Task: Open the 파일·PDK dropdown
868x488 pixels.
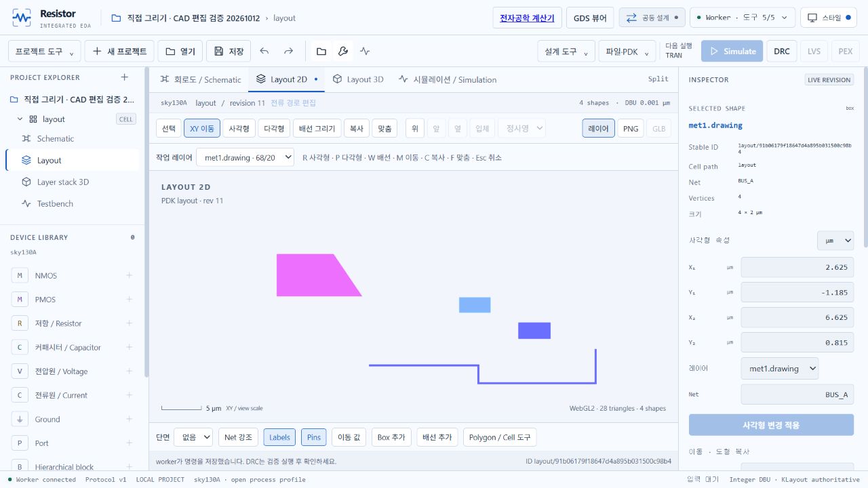Action: (627, 52)
